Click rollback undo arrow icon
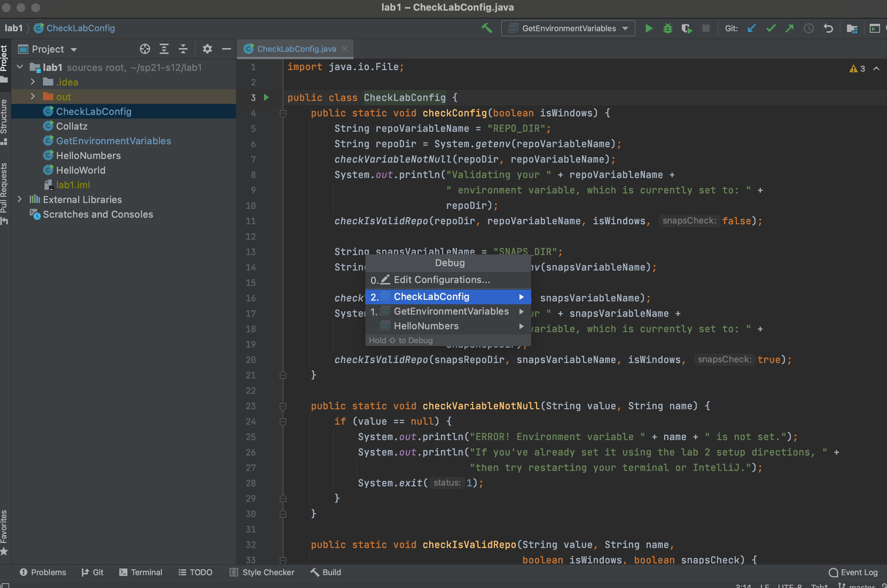Screen dimensions: 887x588 point(828,29)
